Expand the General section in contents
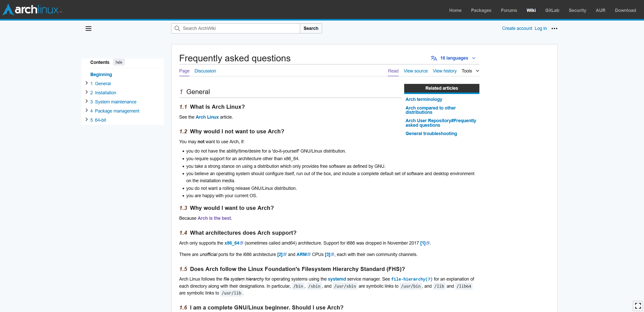This screenshot has height=312, width=644. point(87,83)
